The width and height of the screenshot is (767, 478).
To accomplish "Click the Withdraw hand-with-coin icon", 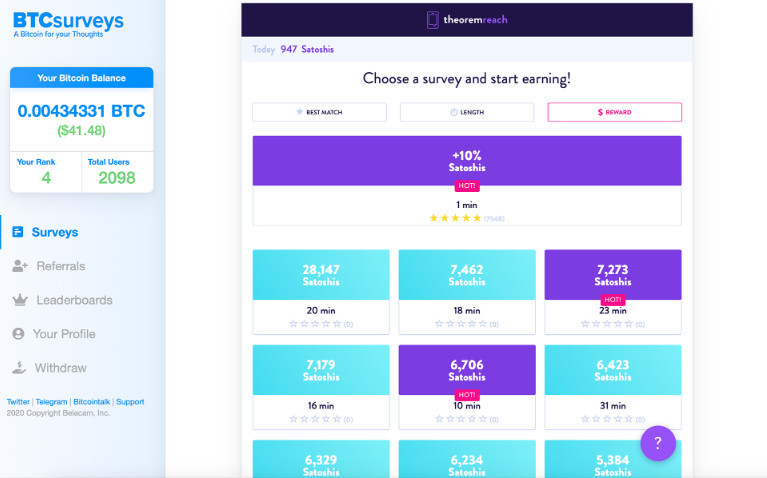I will click(19, 367).
